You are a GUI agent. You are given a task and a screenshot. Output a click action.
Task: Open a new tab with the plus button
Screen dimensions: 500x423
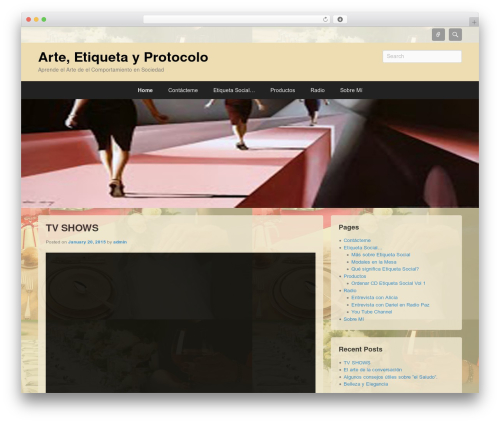[x=474, y=22]
